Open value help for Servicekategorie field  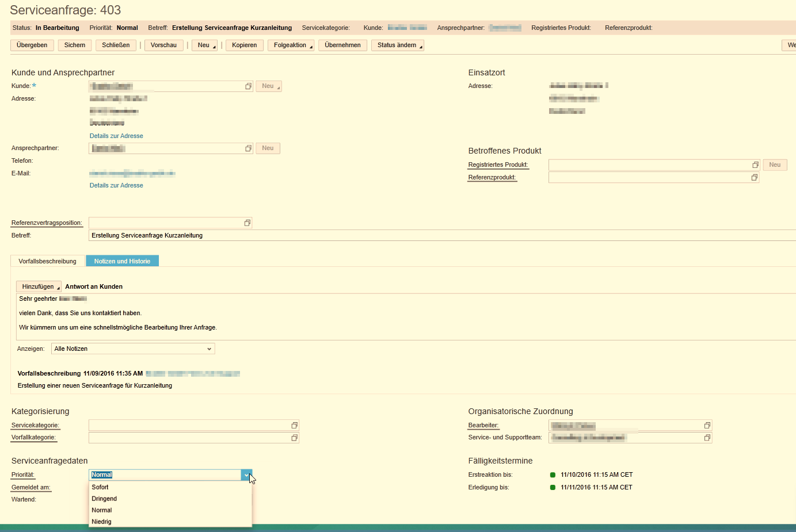pos(294,426)
